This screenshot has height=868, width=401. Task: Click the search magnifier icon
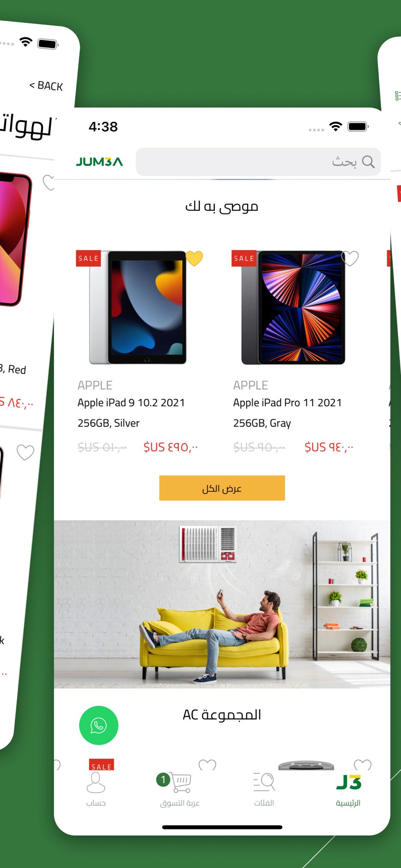click(368, 161)
